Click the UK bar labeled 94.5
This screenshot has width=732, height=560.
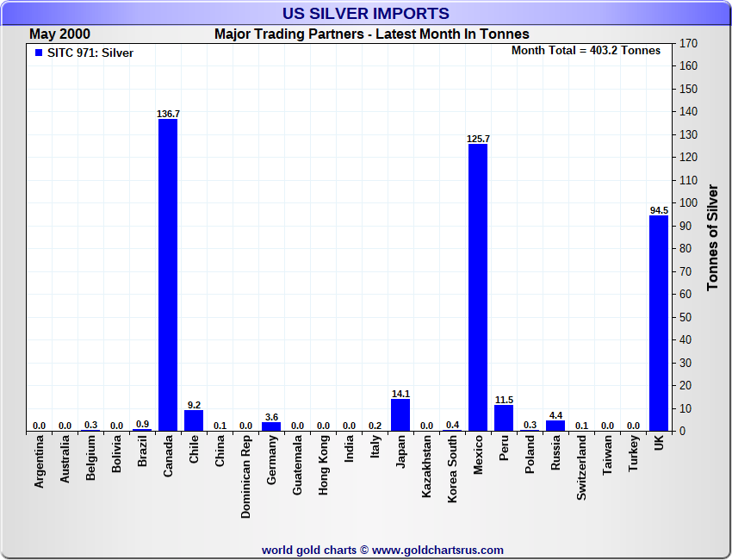659,323
